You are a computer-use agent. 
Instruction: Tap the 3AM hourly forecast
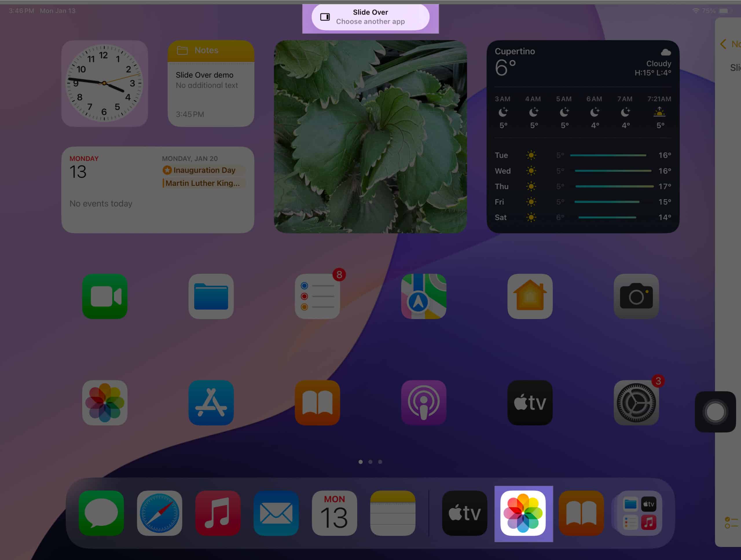click(x=503, y=112)
